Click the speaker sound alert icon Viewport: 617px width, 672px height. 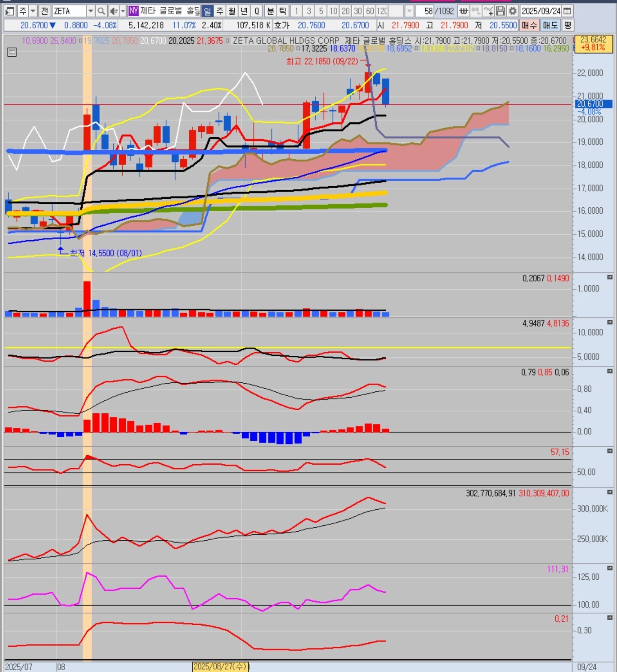(x=113, y=11)
